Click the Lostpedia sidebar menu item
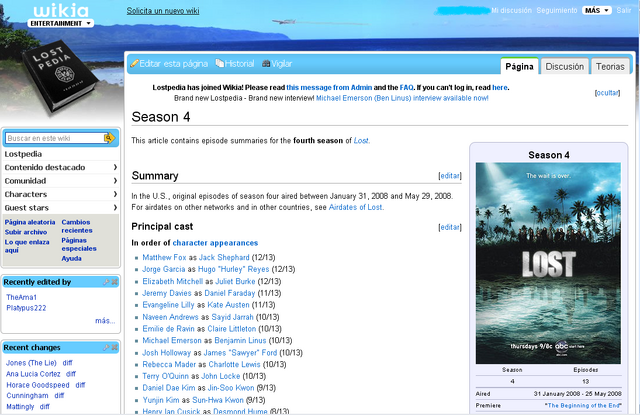The width and height of the screenshot is (640, 415). [23, 154]
